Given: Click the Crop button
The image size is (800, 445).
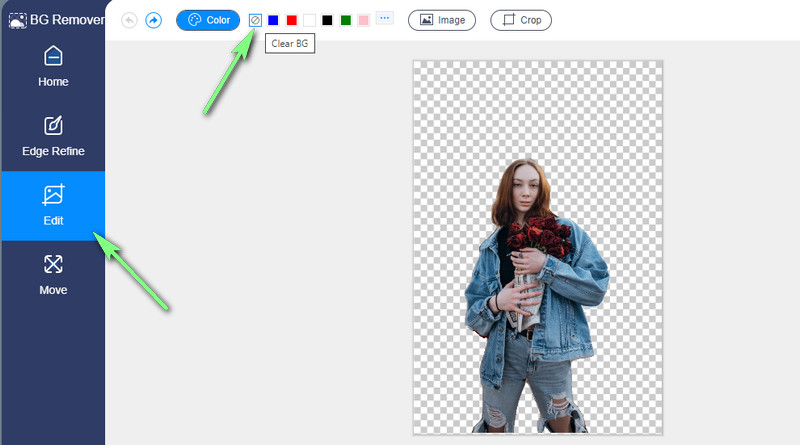Looking at the screenshot, I should coord(520,20).
